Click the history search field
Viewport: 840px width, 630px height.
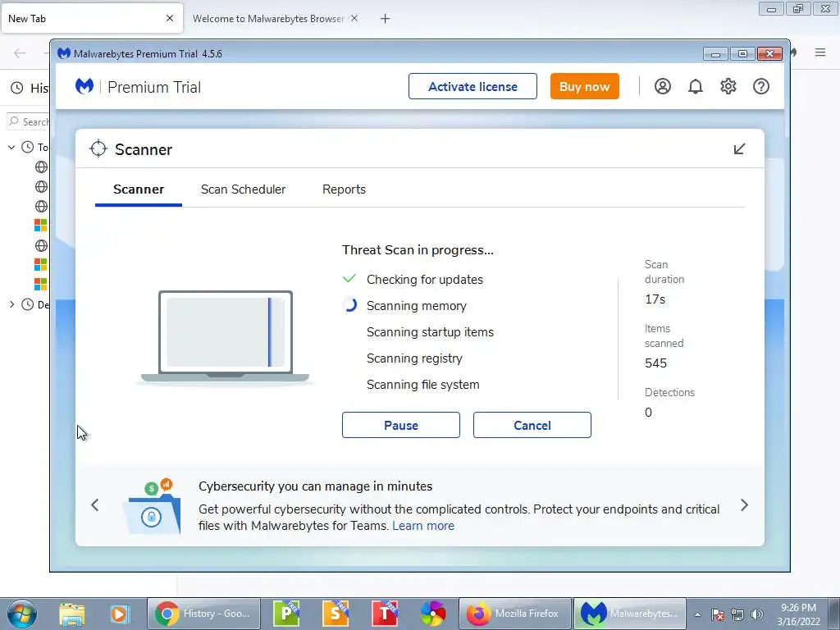28,121
